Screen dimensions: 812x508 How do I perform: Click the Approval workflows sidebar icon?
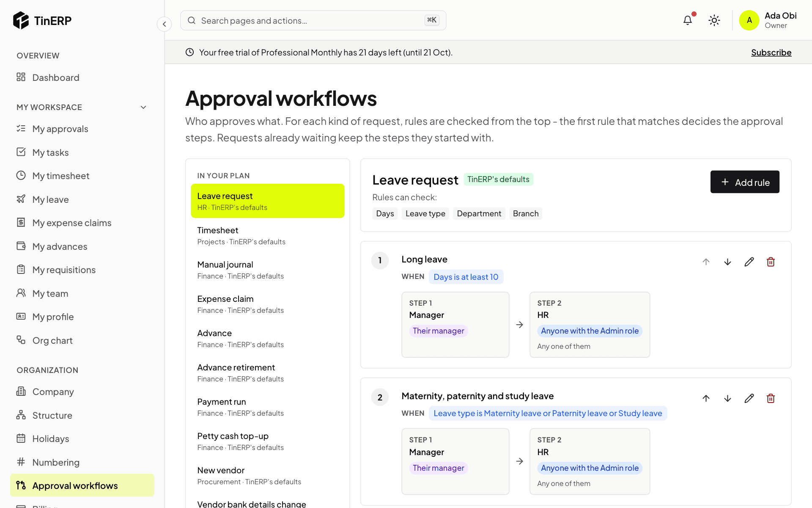click(x=21, y=485)
